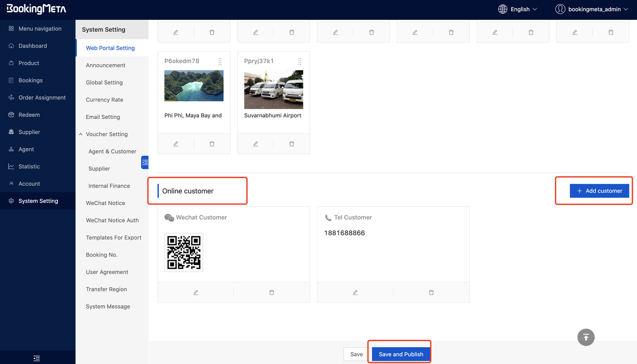
Task: Open the bookingmeta_admin account menu
Action: tap(592, 9)
